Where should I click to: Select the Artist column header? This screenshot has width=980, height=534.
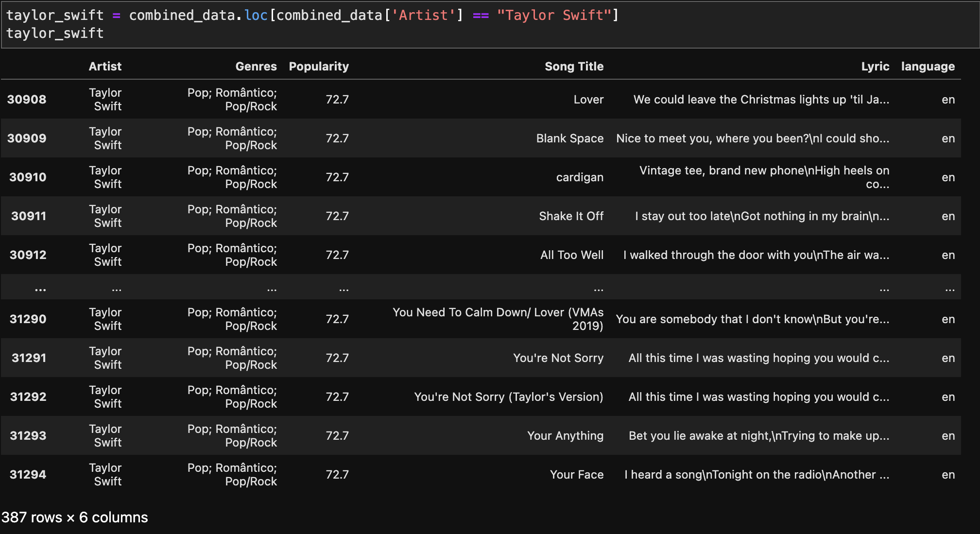(x=105, y=67)
